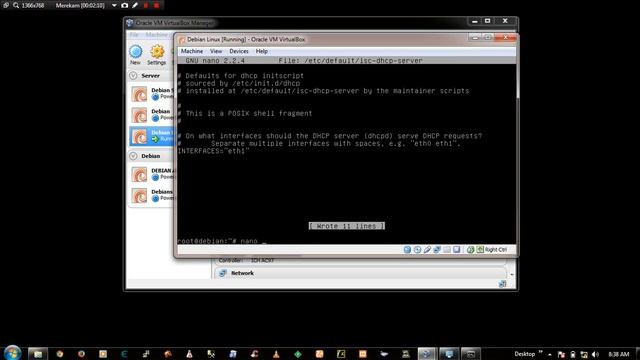Image resolution: width=640 pixels, height=360 pixels.
Task: Select the running Debian VM in list
Action: point(152,136)
